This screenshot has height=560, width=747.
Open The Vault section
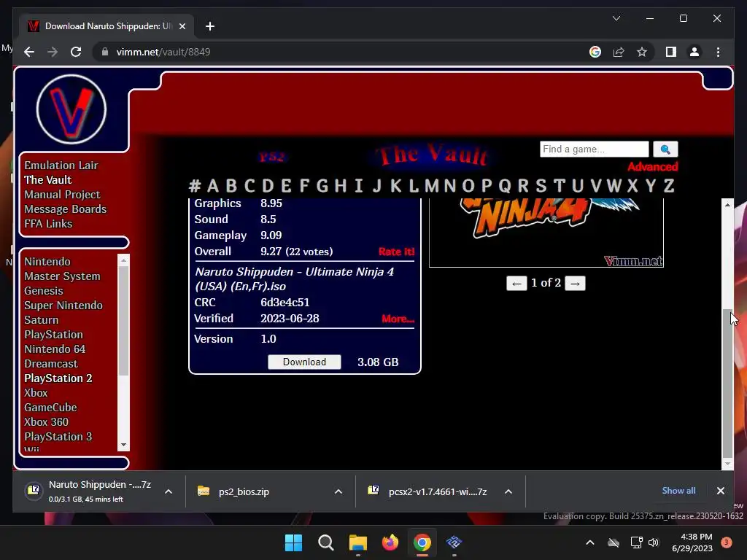coord(47,179)
